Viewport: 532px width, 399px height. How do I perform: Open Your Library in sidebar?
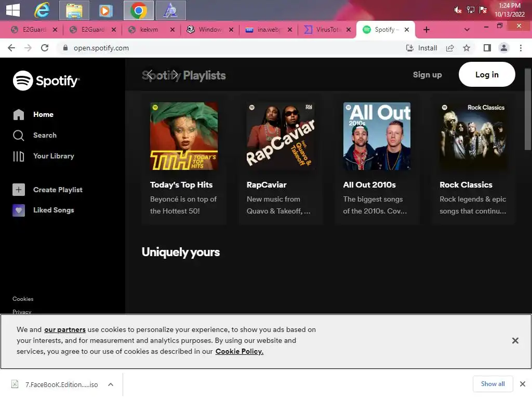point(44,156)
